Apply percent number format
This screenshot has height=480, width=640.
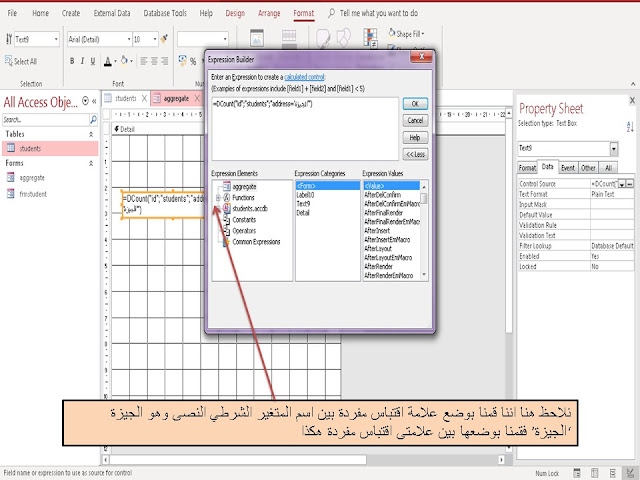193,61
